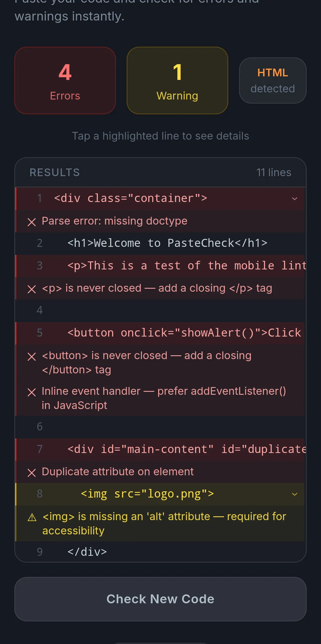Toggle details for line 7 div id code
321x644 pixels.
pyautogui.click(x=160, y=449)
